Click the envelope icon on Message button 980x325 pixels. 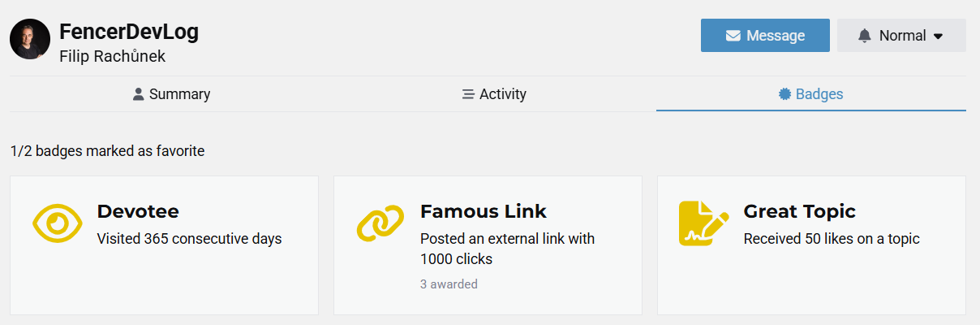point(733,36)
